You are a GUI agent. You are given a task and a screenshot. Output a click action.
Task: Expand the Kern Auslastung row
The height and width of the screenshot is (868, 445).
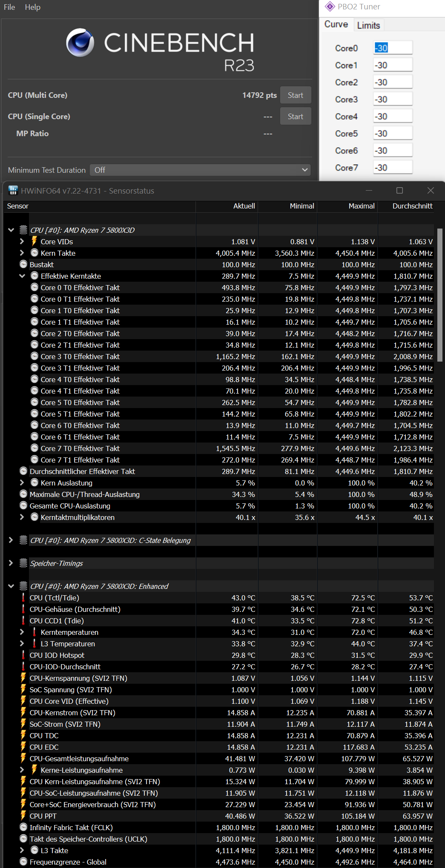pos(22,483)
